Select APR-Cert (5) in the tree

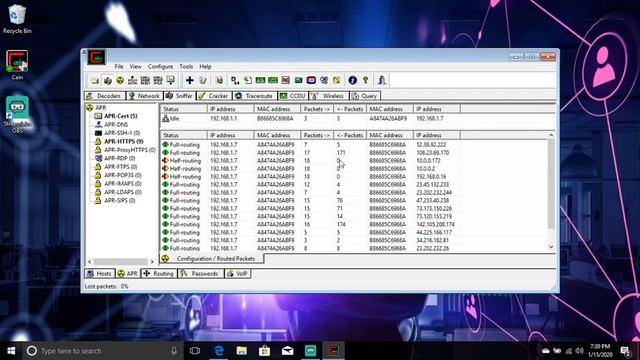(120, 116)
